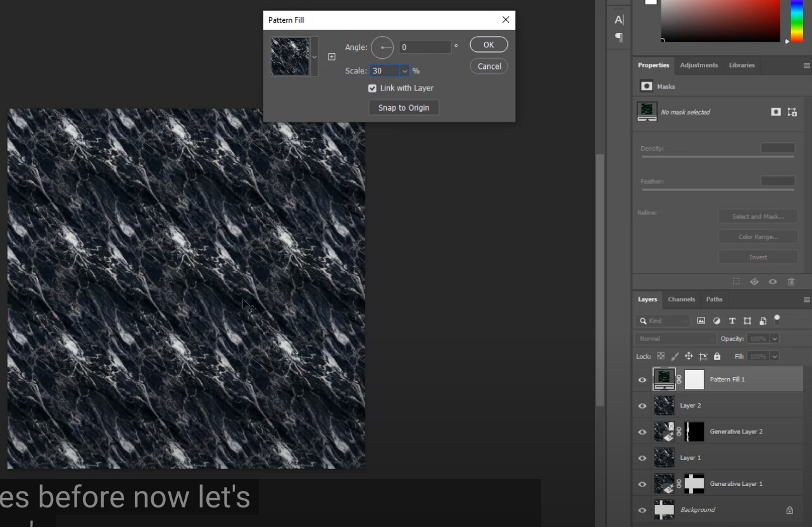This screenshot has height=527, width=812.
Task: Click the delete mask trash icon
Action: 791,282
